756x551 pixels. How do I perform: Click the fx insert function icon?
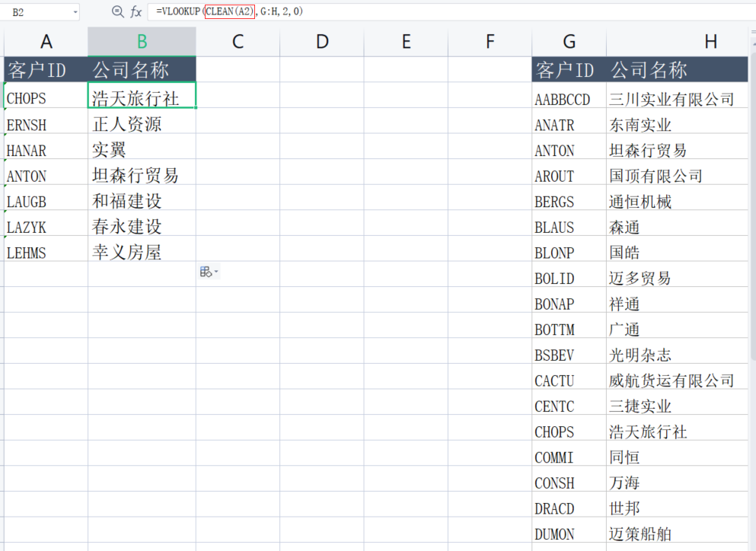click(x=136, y=12)
